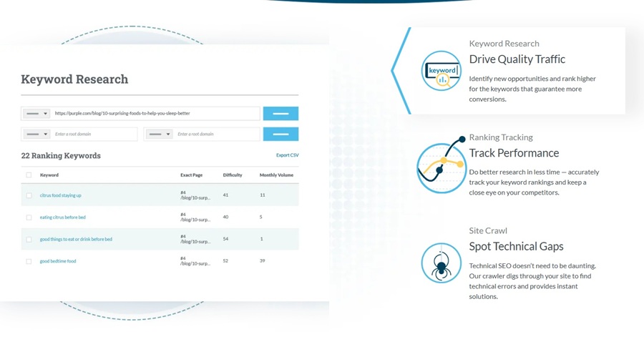Check the 'eating citrus before bed' row checkbox
This screenshot has width=644, height=347.
coord(29,218)
